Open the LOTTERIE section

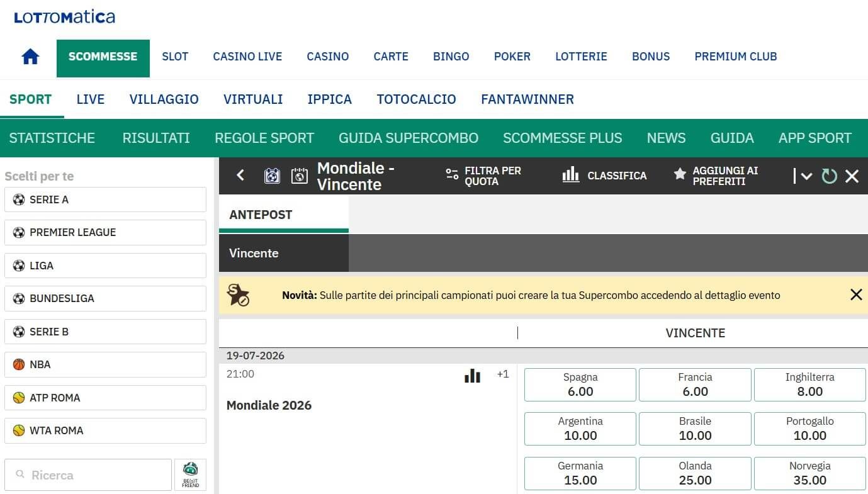click(x=581, y=57)
